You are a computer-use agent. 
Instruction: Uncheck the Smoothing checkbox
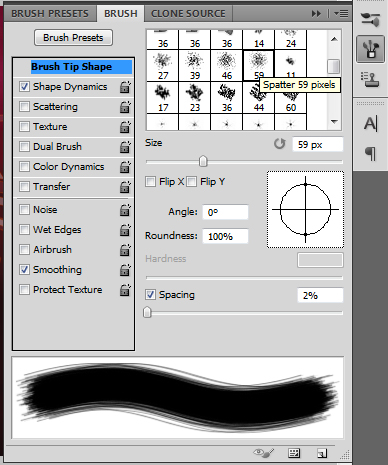(x=24, y=270)
